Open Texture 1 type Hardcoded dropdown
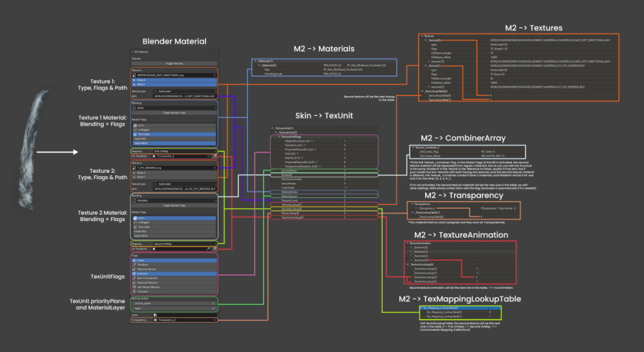Image resolution: width=644 pixels, height=352 pixels. click(184, 92)
